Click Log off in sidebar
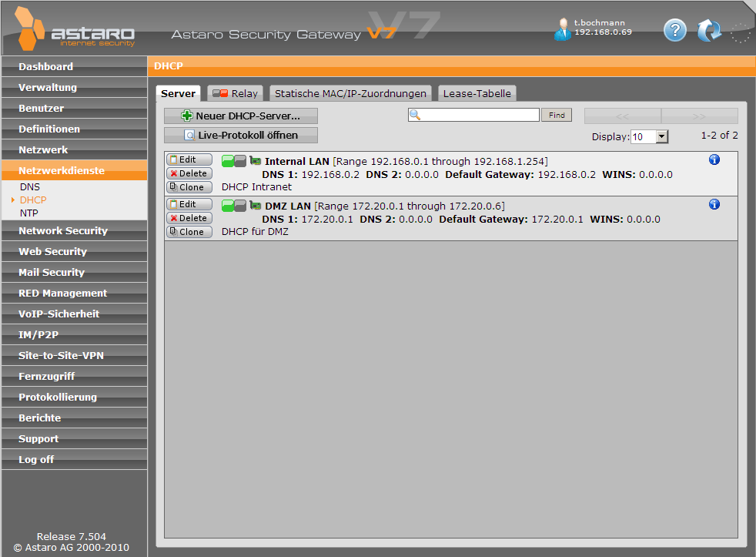The image size is (756, 557). [x=74, y=459]
